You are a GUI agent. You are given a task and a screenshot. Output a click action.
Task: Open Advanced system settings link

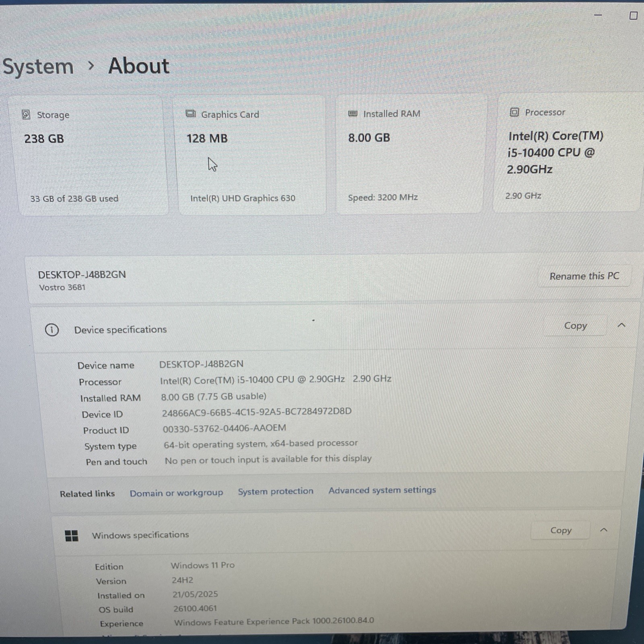point(382,490)
